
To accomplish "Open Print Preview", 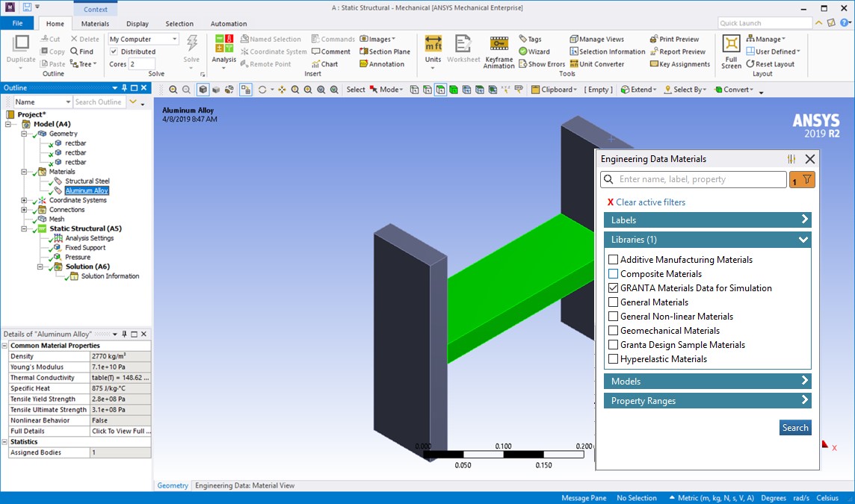I will tap(674, 39).
